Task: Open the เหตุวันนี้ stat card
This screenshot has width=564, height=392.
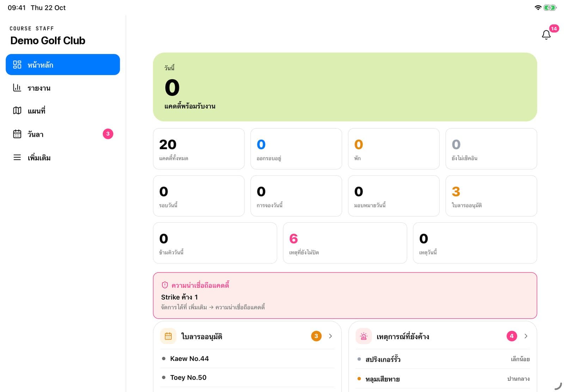Action: pos(475,243)
